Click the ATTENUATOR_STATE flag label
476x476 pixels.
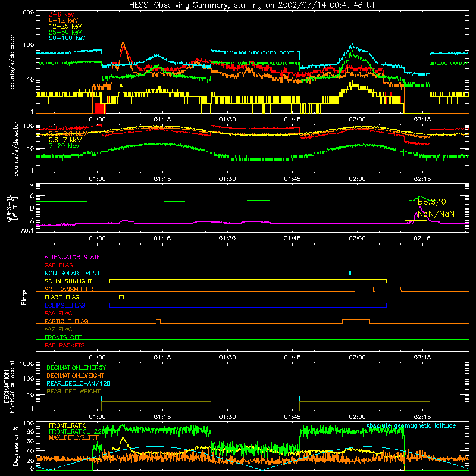coord(72,257)
